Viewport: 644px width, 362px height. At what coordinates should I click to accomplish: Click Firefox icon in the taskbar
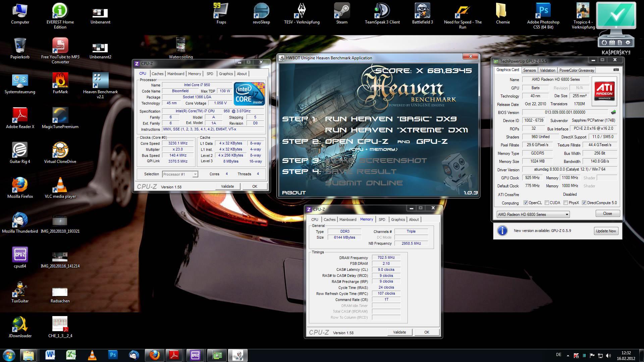(155, 355)
